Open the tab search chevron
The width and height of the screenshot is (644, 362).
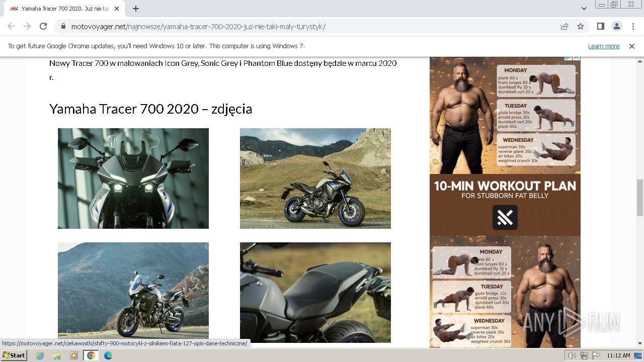[584, 9]
